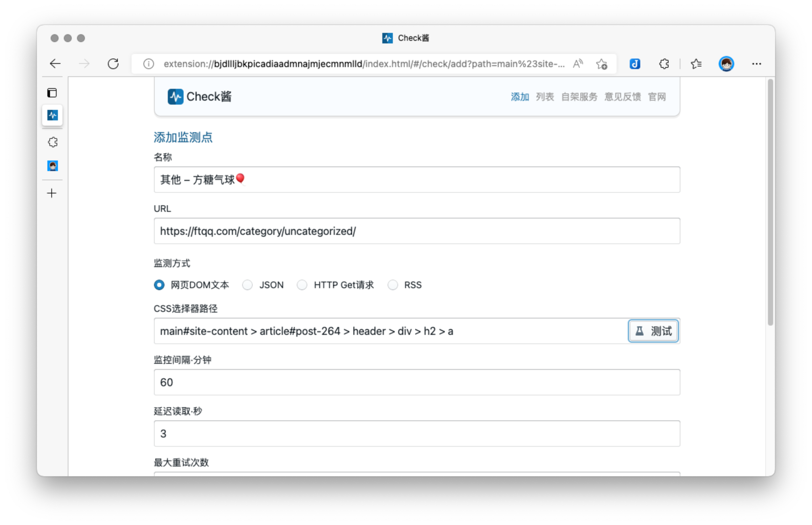Viewport: 812px width, 525px height.
Task: Reload the current page
Action: (113, 64)
